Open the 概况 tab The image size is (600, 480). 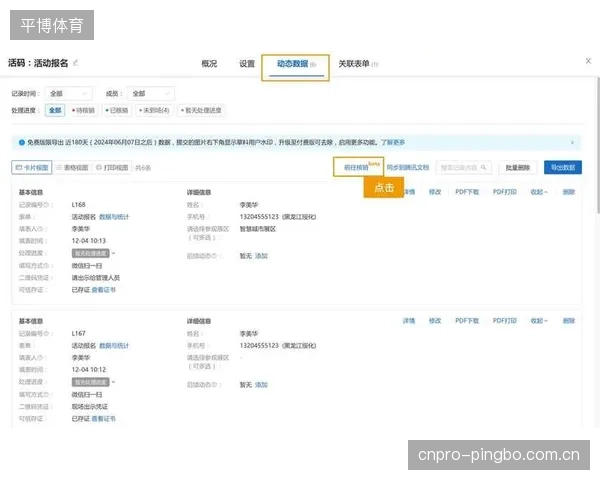[209, 64]
